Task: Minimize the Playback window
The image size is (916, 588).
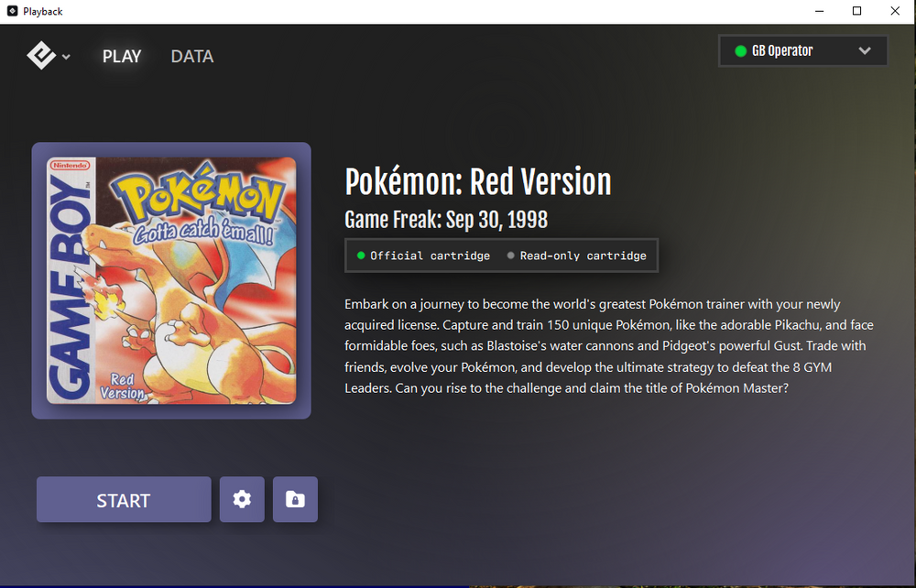Action: point(819,11)
